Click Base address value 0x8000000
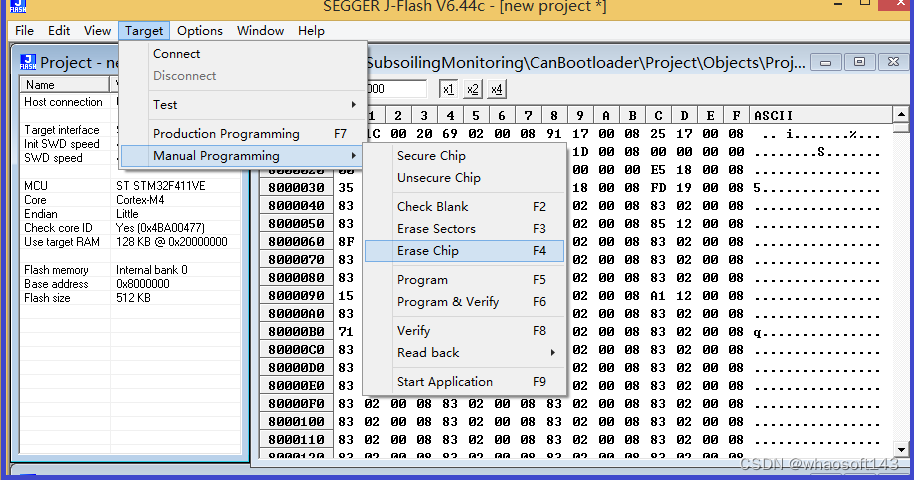 [143, 284]
